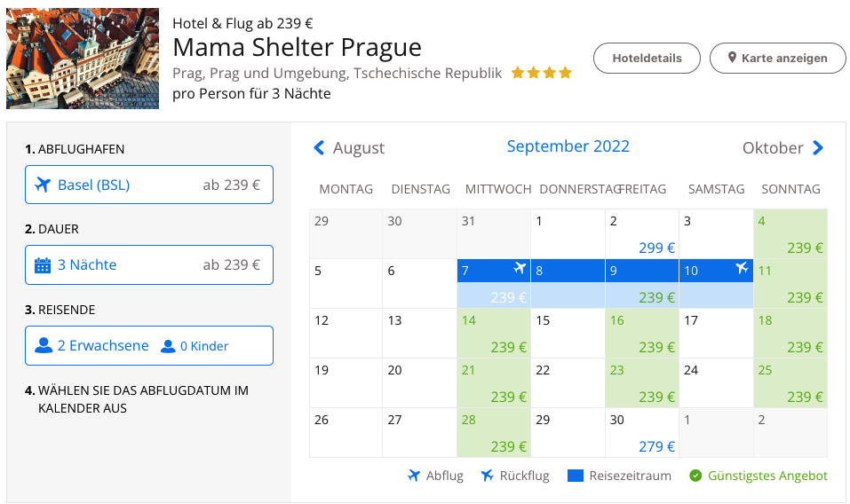Click the Mama Shelter Prague hotel photo
This screenshot has height=504, width=850.
[x=83, y=59]
